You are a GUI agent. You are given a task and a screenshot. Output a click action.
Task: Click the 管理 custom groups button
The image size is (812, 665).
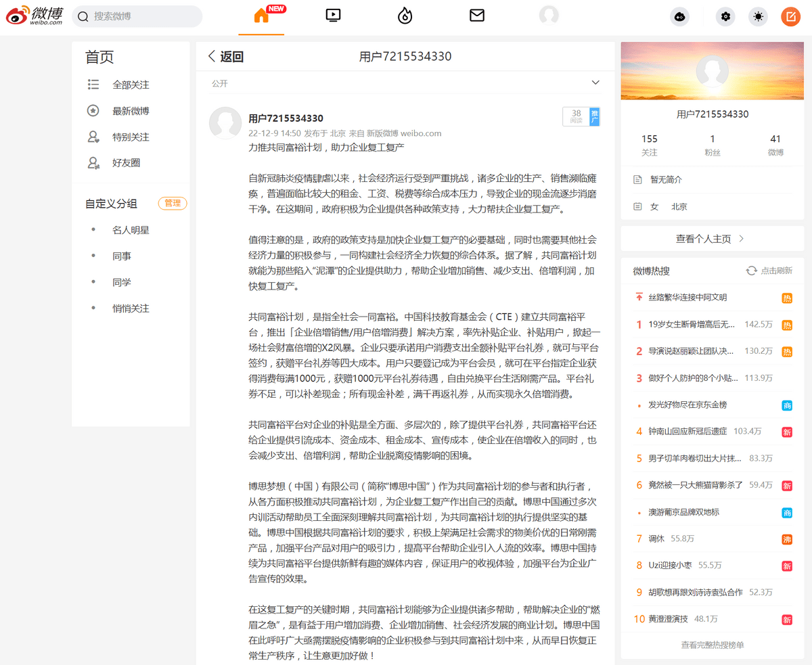pyautogui.click(x=172, y=203)
